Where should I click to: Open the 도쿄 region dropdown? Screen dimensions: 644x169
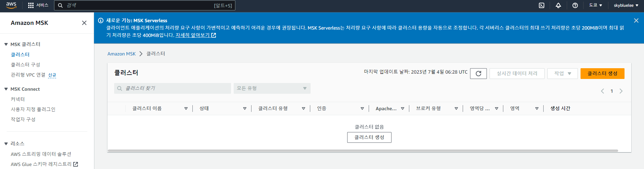point(596,5)
